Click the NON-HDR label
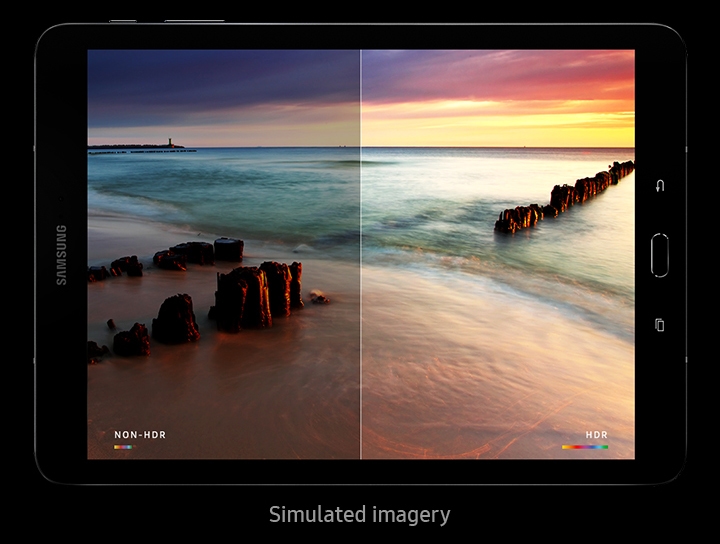The image size is (720, 544). (x=140, y=434)
